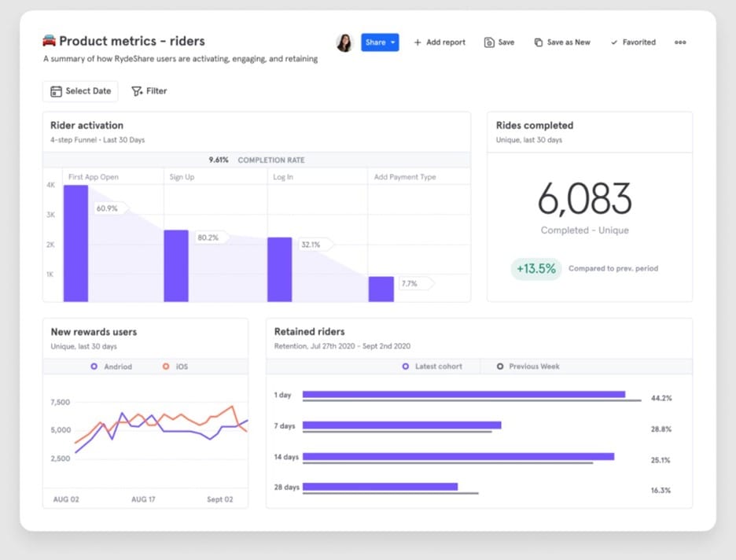The height and width of the screenshot is (560, 736).
Task: Click the 7 days retention bar
Action: click(401, 426)
